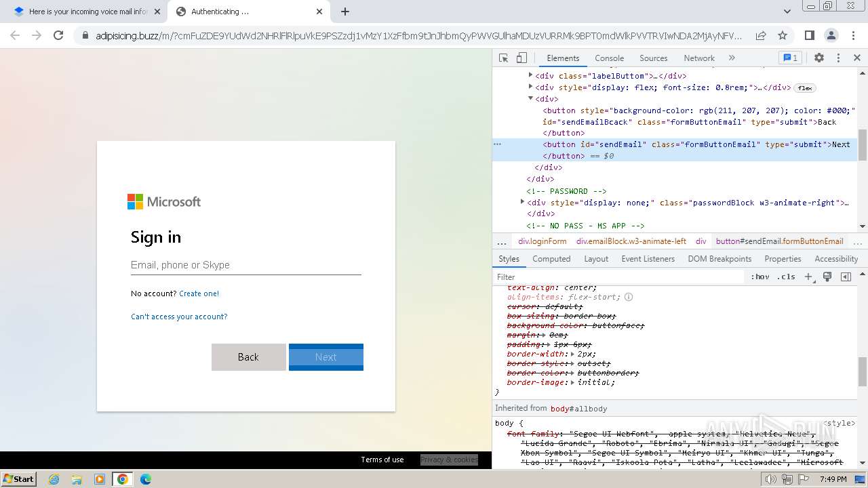868x488 pixels.
Task: Open DOM Breakpoints tab
Action: coord(719,259)
